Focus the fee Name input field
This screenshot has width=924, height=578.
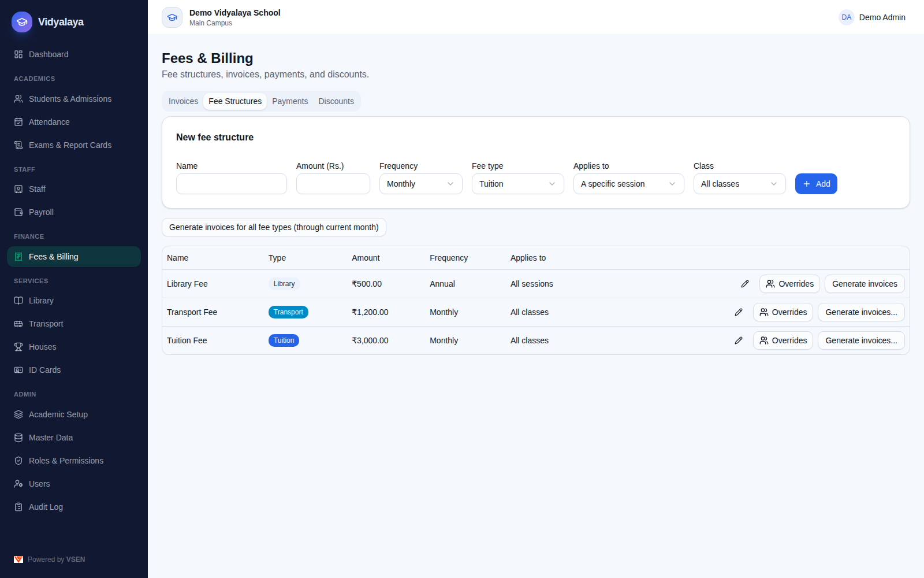(232, 184)
